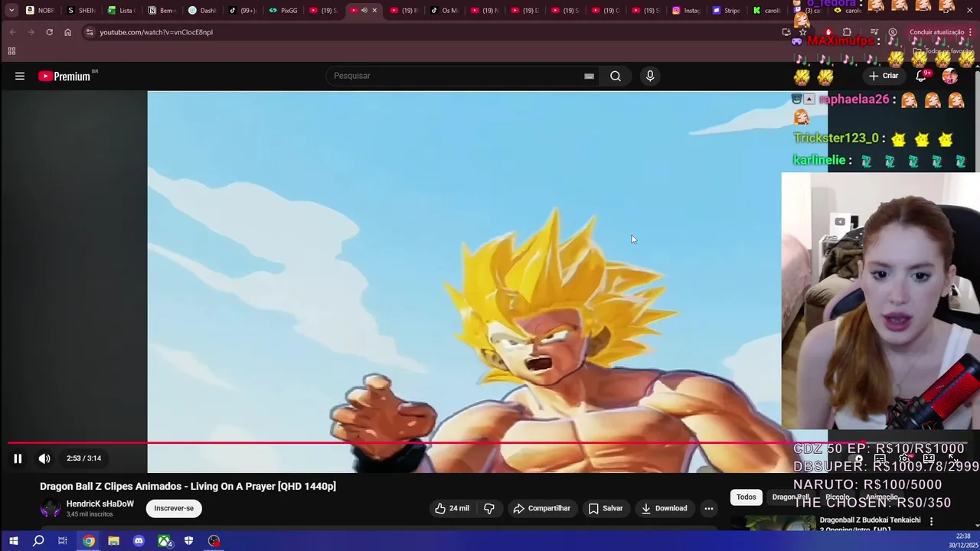
Task: Share video with Compartilhar
Action: (x=542, y=508)
